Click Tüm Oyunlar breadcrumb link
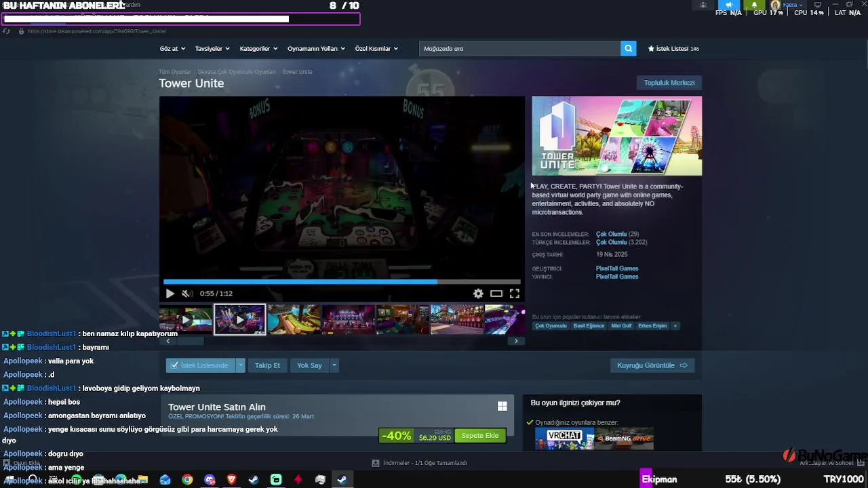This screenshot has height=488, width=868. 175,72
